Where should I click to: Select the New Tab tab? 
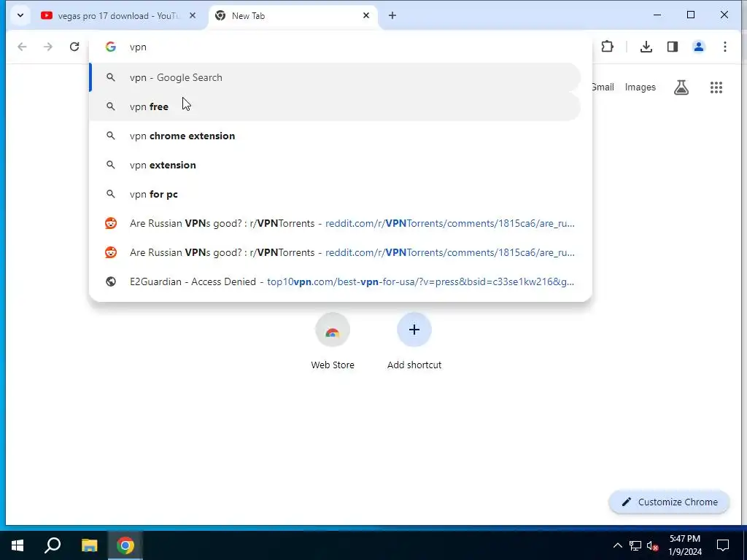tap(292, 16)
